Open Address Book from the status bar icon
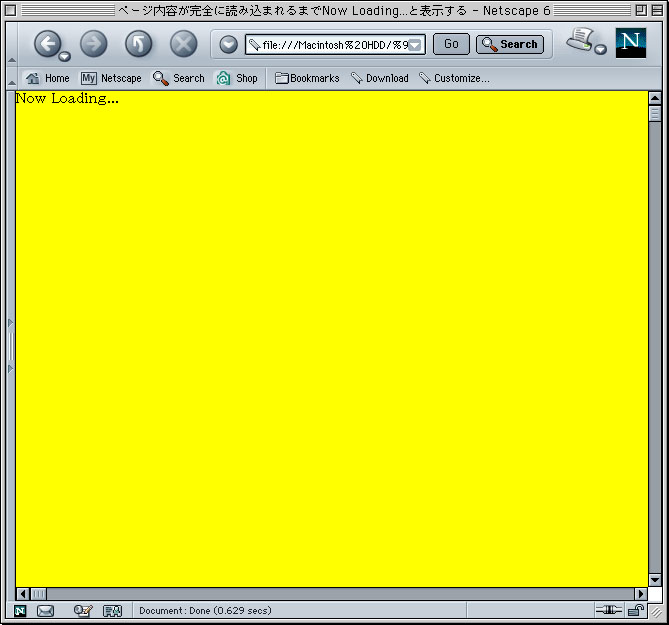Screen dimensions: 669x625 click(x=113, y=611)
